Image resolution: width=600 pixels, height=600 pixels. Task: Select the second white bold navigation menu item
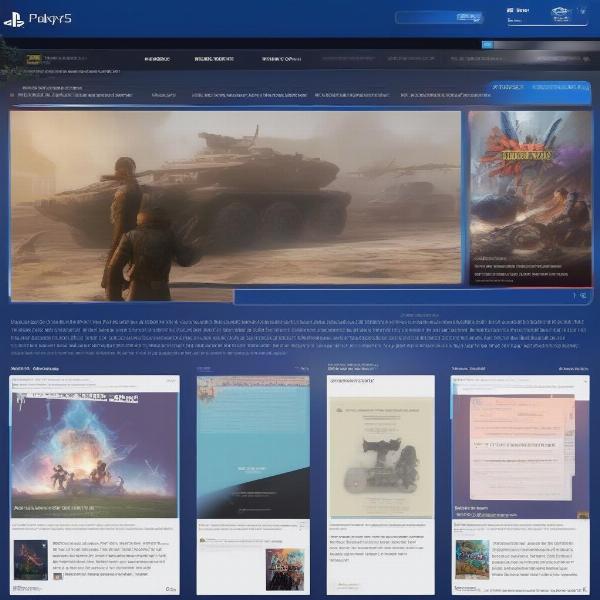[214, 59]
